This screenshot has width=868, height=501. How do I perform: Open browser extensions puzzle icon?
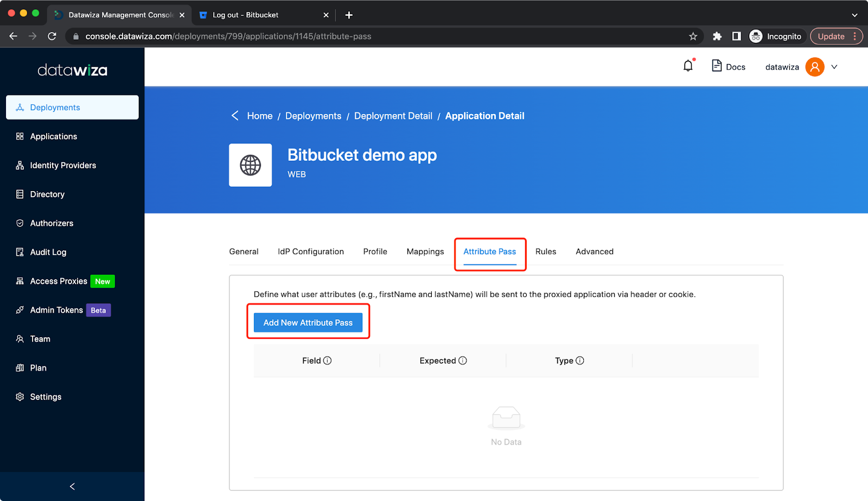click(717, 36)
